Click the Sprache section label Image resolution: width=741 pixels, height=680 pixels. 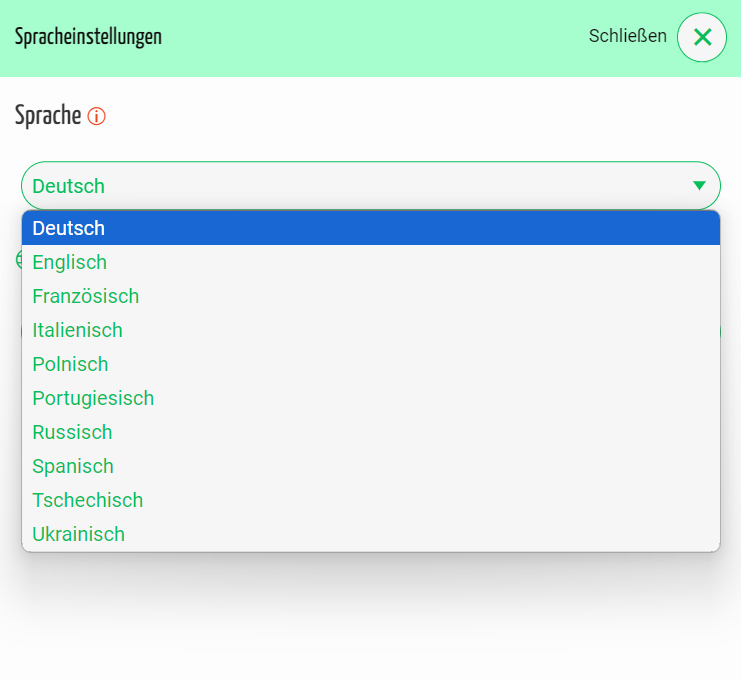pos(47,115)
